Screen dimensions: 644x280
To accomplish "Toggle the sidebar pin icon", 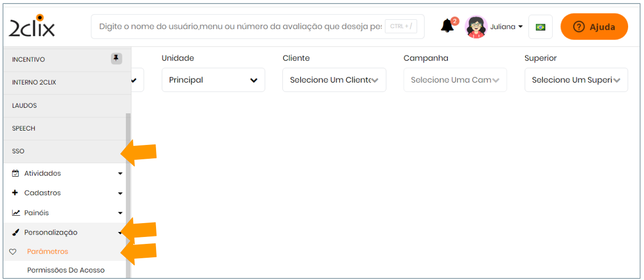I will pos(116,59).
